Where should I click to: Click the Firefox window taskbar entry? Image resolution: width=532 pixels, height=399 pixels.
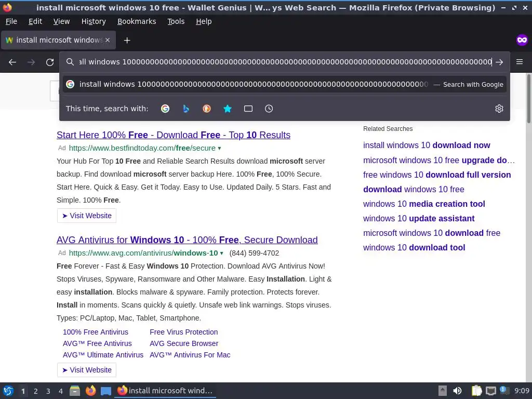point(165,391)
